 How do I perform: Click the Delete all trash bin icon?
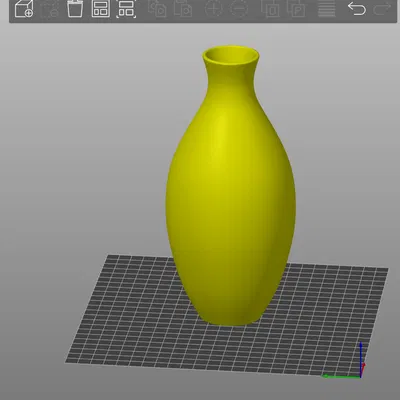click(75, 8)
